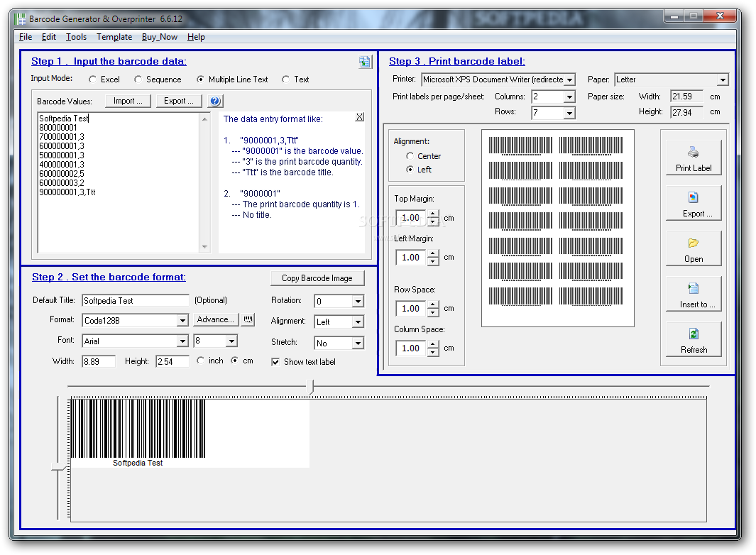The width and height of the screenshot is (756, 555).
Task: Click the barcode Width input field
Action: tap(99, 362)
